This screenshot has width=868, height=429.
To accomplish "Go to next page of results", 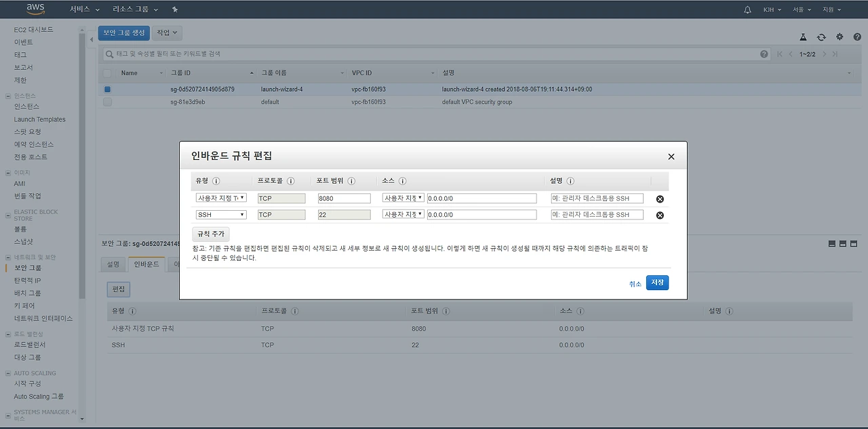I will (824, 54).
